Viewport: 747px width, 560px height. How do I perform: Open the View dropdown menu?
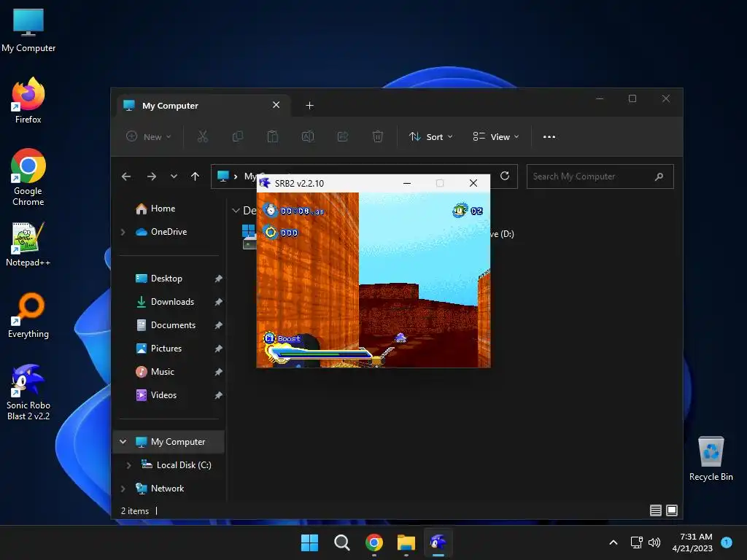pyautogui.click(x=495, y=136)
